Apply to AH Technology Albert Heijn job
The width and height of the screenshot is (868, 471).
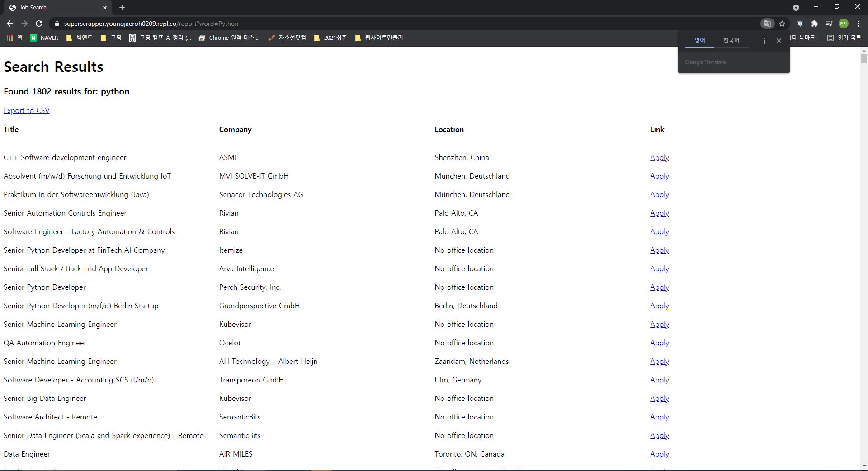pyautogui.click(x=660, y=361)
